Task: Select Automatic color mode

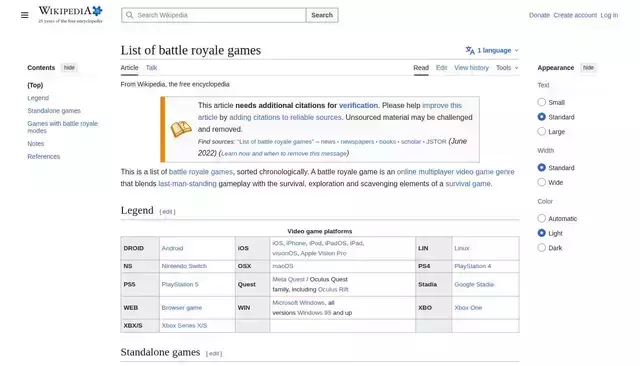Action: (x=541, y=218)
